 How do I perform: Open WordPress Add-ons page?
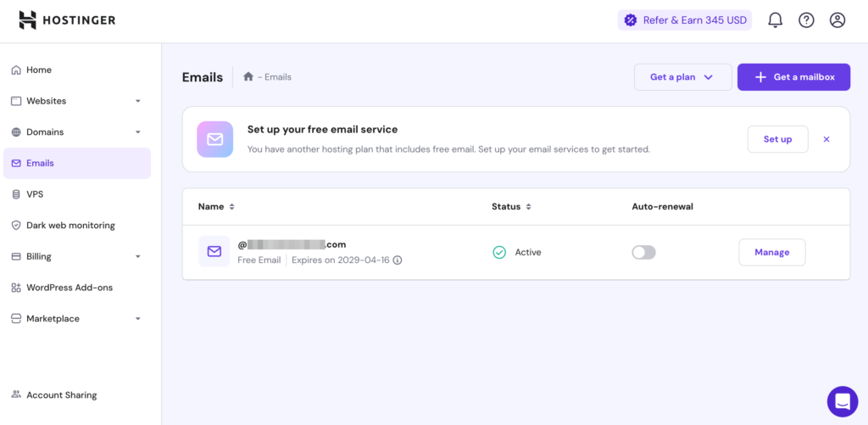(x=77, y=288)
